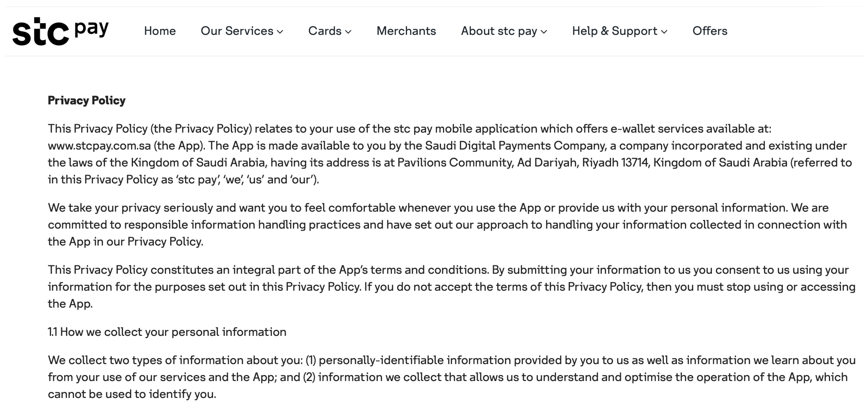
Task: Expand the Help & Support chevron arrow
Action: pyautogui.click(x=664, y=32)
